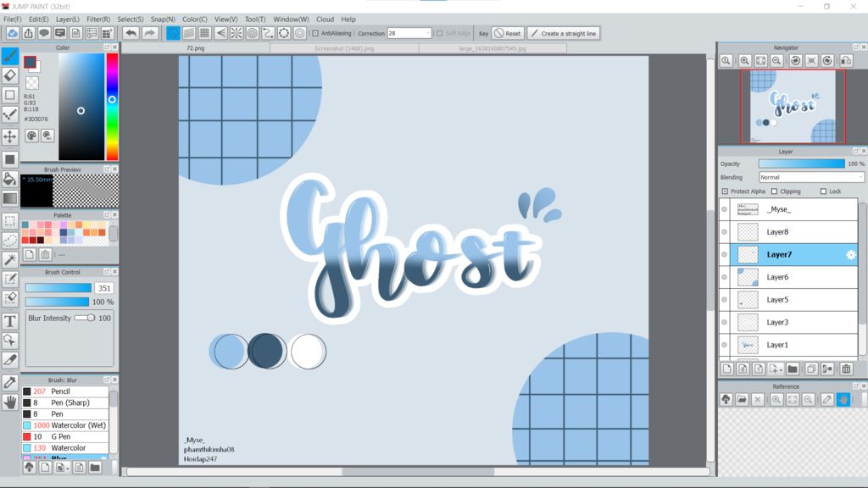Hide Layer8 visibility dot
Viewport: 868px width, 488px height.
coord(724,232)
